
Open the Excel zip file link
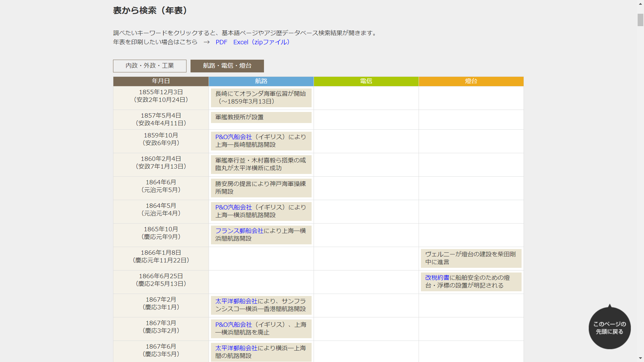pyautogui.click(x=261, y=42)
